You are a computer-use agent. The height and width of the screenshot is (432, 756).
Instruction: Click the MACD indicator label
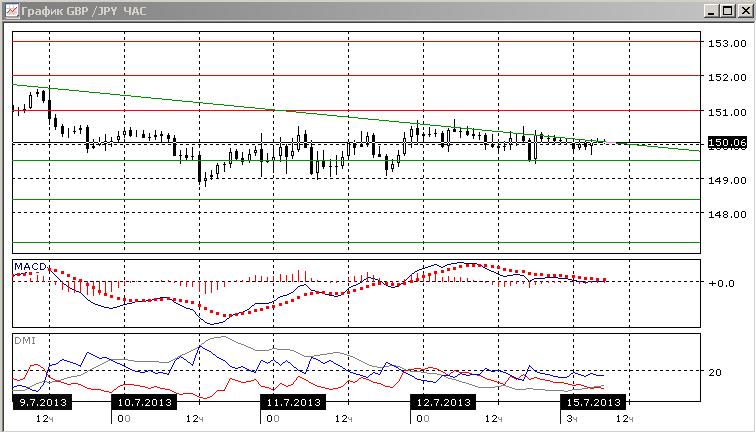click(30, 267)
